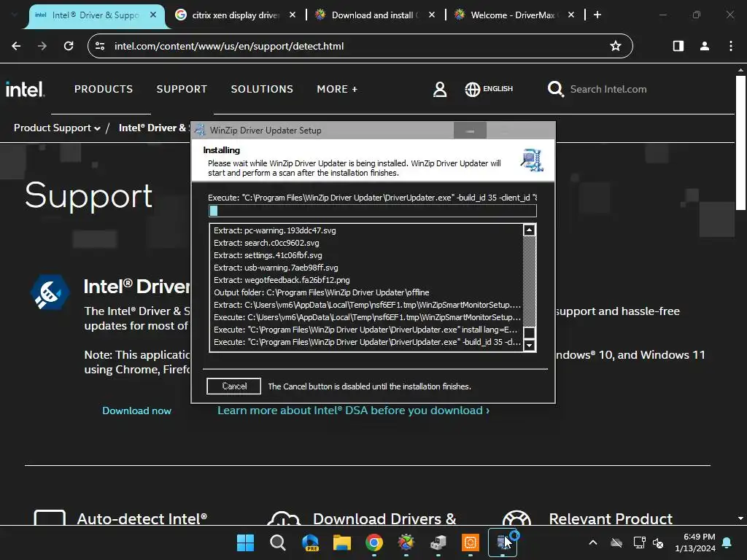Click the install log scrollbar down arrow
The height and width of the screenshot is (560, 747).
pos(529,345)
